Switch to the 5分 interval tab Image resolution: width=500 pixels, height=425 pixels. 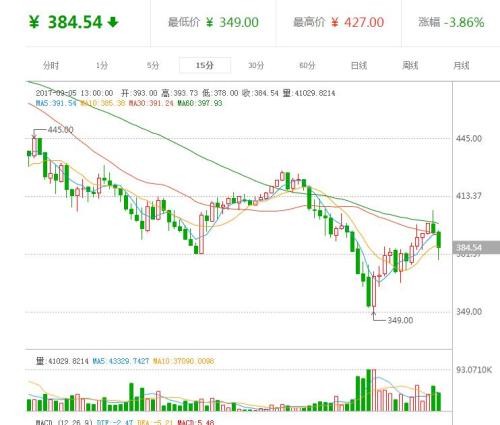[153, 65]
